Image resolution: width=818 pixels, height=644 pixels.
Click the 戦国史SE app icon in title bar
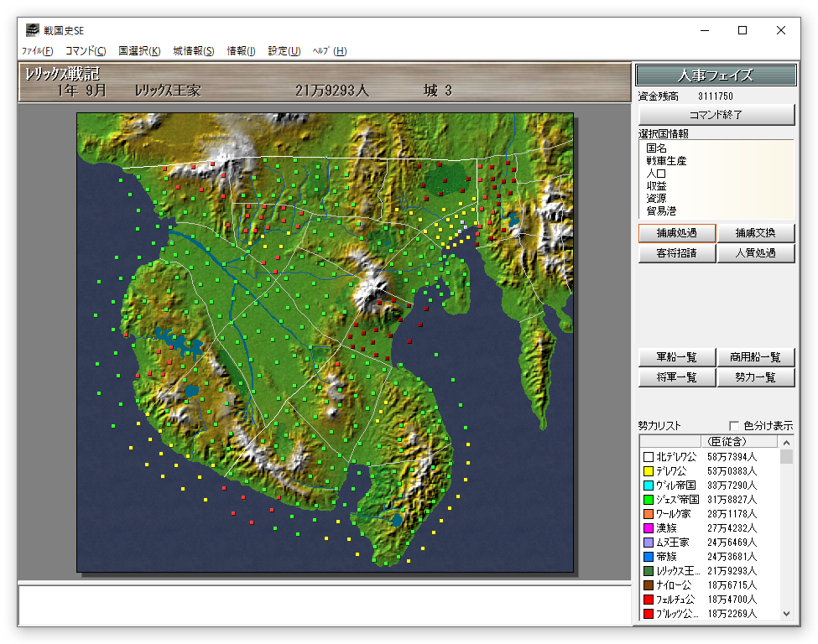[32, 30]
